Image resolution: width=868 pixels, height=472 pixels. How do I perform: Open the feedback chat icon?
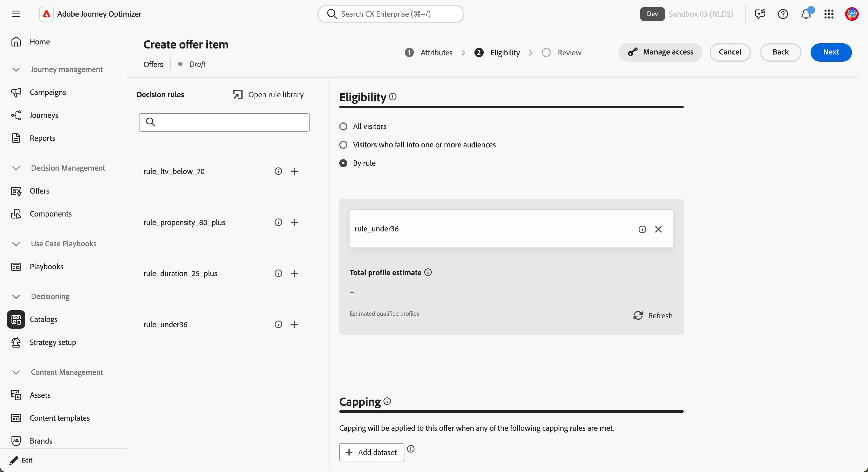pos(760,14)
